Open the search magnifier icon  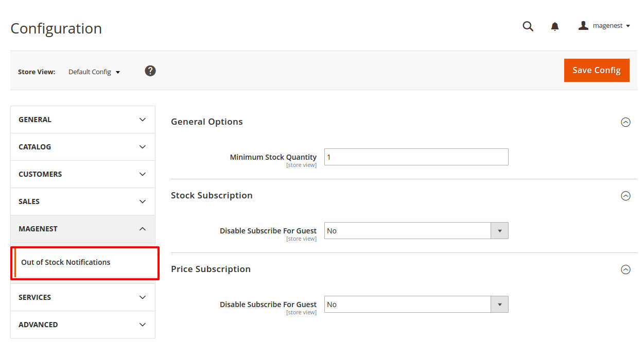point(528,26)
